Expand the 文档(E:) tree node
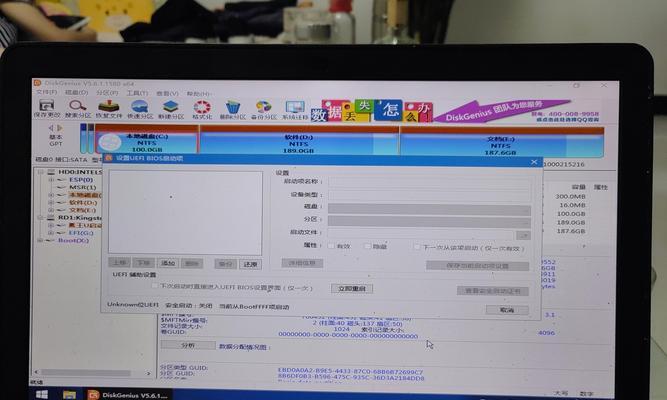Viewport: 667px width, 400px height. click(x=51, y=210)
